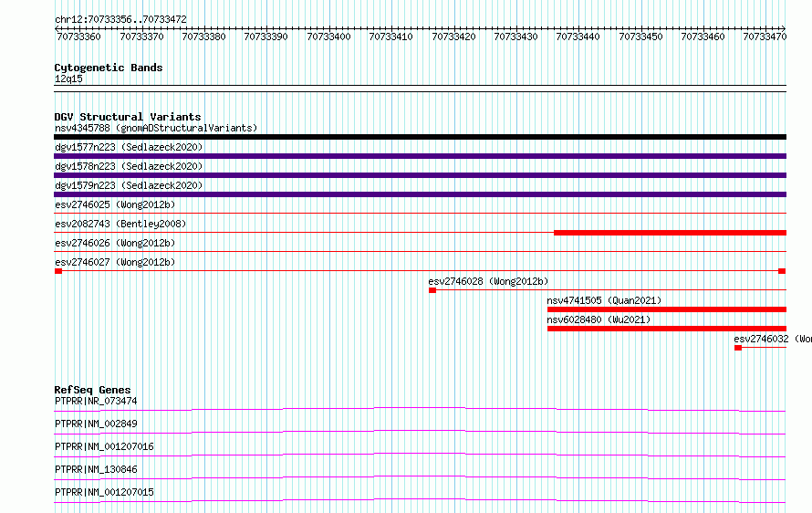Viewport: 812px width, 513px height.
Task: Click the purple bar under dgv1577n223
Action: [420, 156]
